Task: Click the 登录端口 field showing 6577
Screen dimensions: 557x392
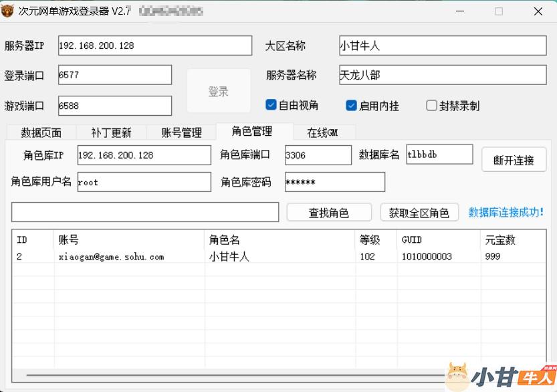Action: (x=115, y=75)
